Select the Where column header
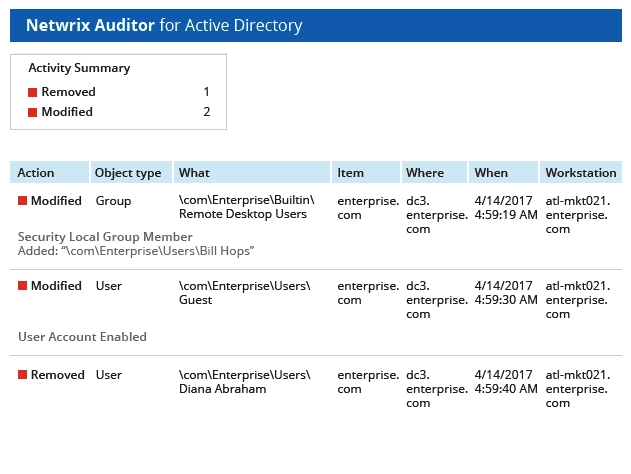 tap(435, 173)
